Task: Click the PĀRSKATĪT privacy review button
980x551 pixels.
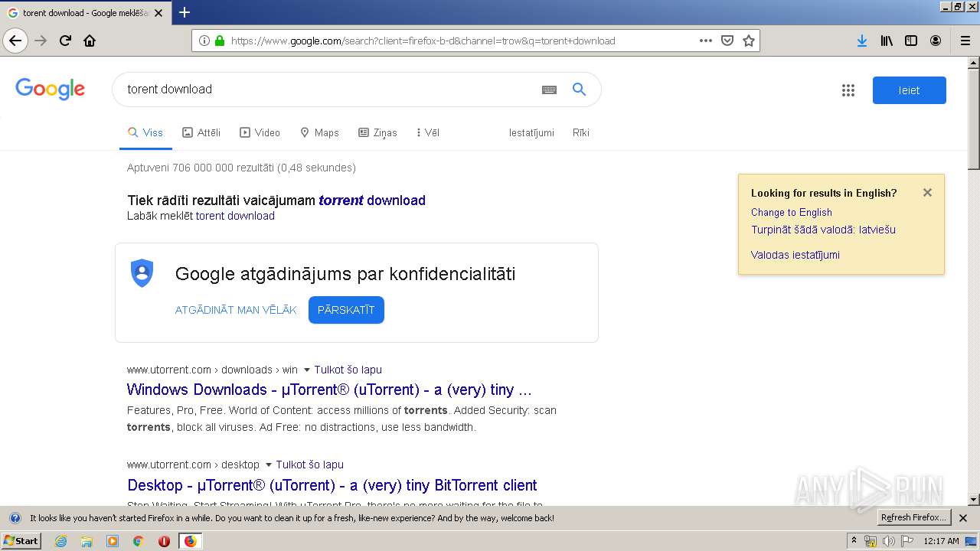Action: (x=346, y=310)
